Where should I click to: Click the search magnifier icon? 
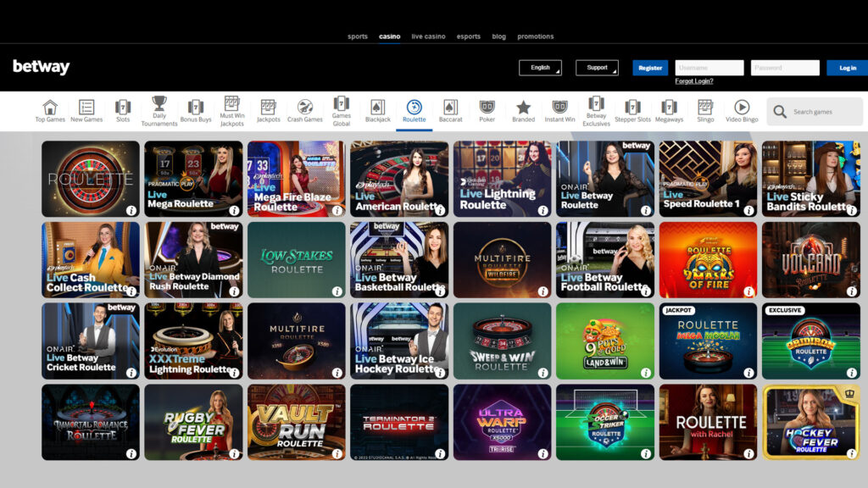click(780, 112)
